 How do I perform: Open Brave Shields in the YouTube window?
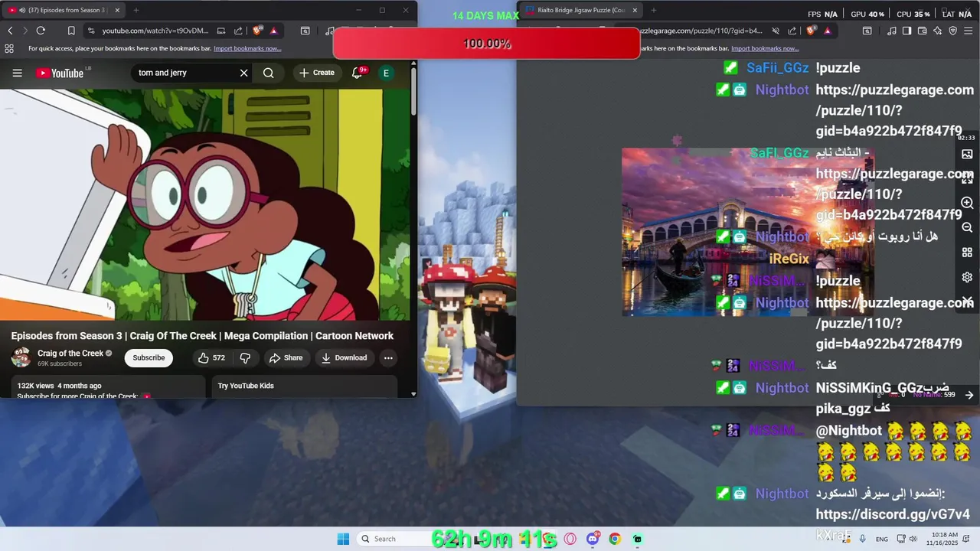point(257,31)
